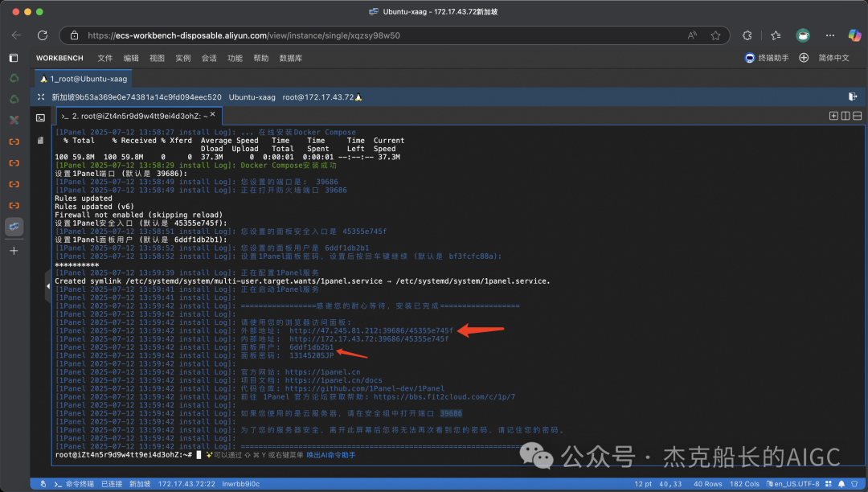Click the terminal prompt root@iZt4n5r9d9w4tt9ei4d3ohZ:~#

pos(124,455)
